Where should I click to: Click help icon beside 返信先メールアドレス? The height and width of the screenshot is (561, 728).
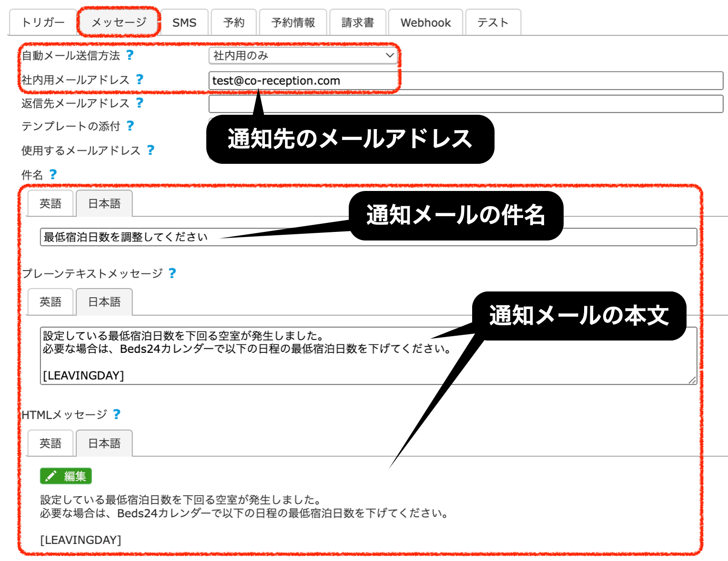coord(140,103)
